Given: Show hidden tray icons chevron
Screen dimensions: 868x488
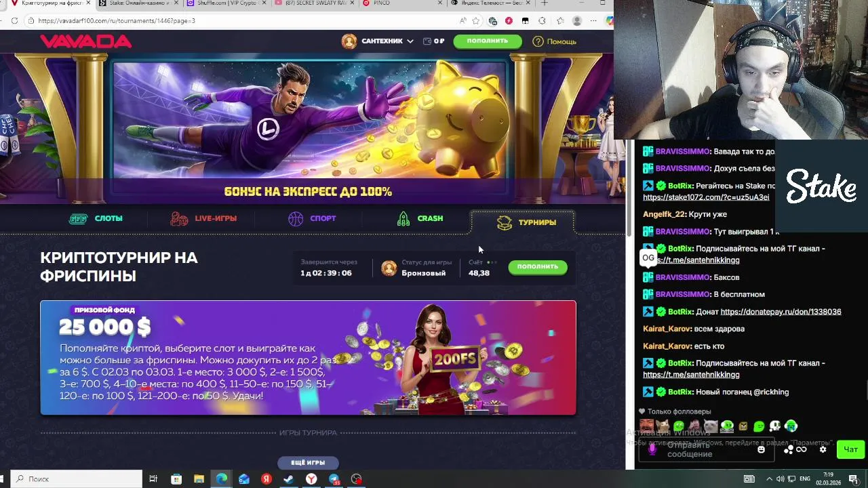Looking at the screenshot, I should (769, 479).
